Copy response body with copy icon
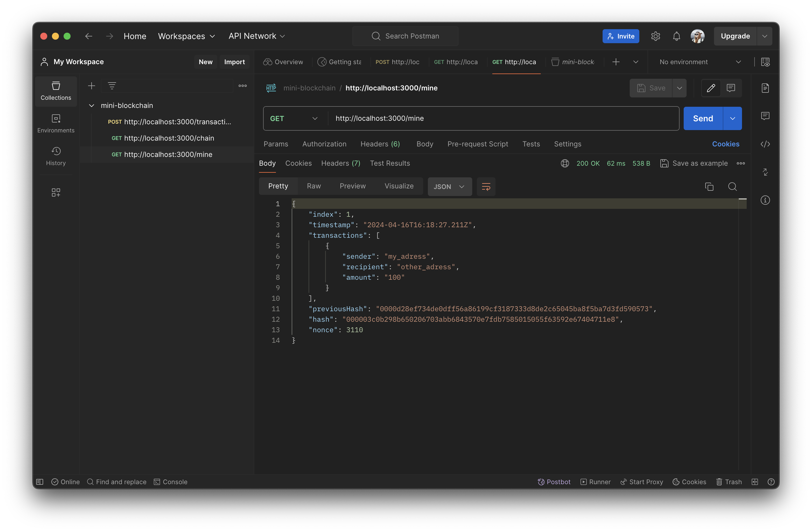The width and height of the screenshot is (812, 532). pos(709,187)
